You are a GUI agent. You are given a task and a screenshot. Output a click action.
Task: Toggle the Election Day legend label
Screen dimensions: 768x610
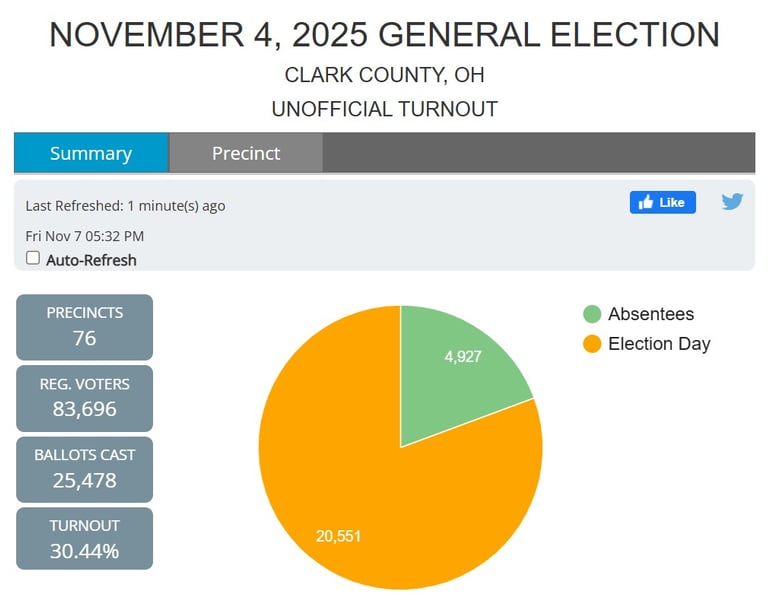(659, 344)
